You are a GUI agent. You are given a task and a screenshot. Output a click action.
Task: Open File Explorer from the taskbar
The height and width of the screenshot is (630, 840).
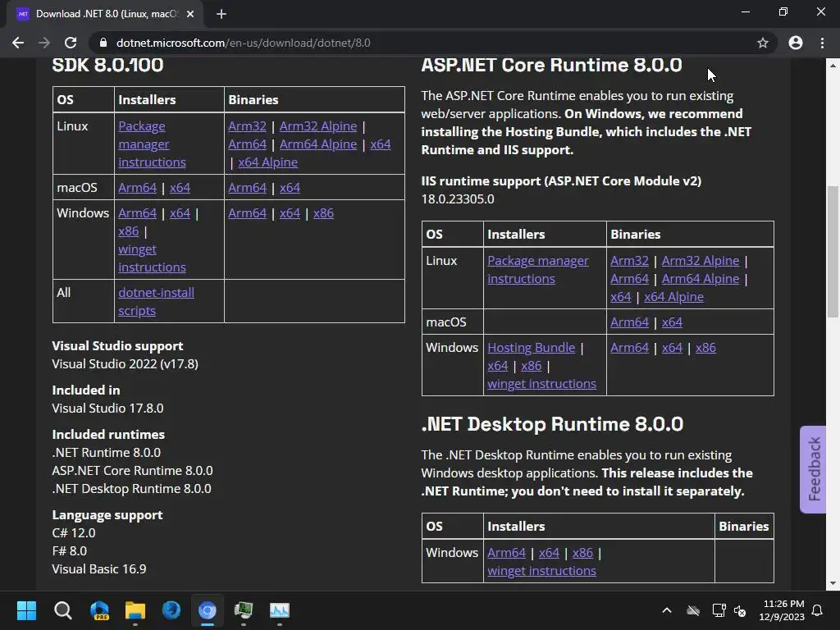pyautogui.click(x=135, y=610)
